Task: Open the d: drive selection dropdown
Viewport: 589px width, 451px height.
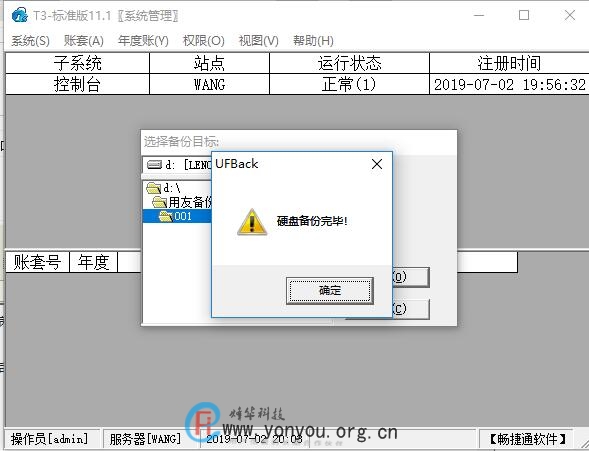Action: 177,164
